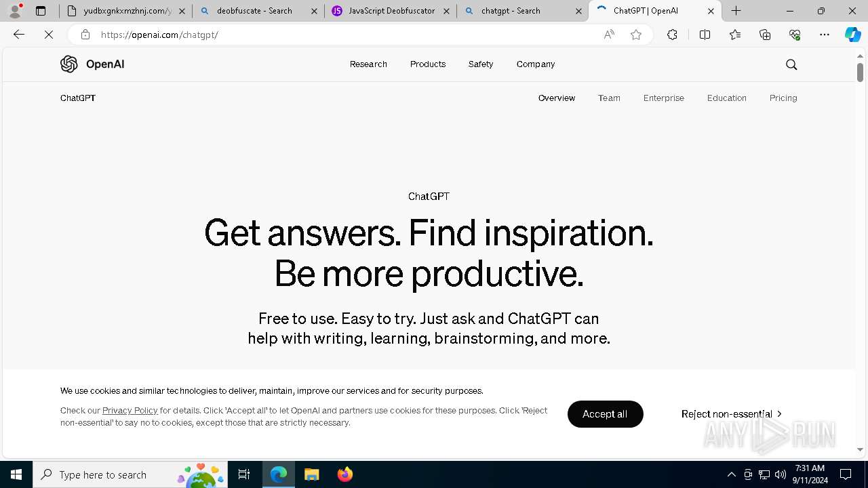Open the Products menu
Image resolution: width=868 pixels, height=488 pixels.
[428, 64]
